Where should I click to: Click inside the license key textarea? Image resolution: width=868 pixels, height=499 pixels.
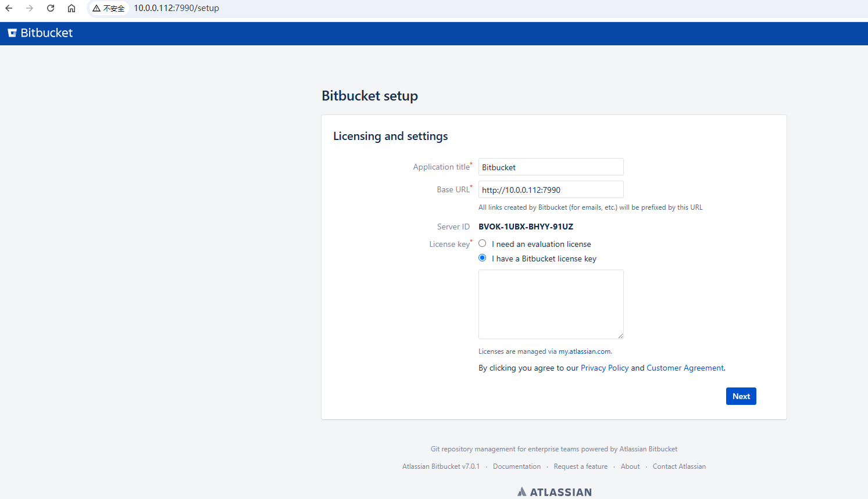pos(551,304)
